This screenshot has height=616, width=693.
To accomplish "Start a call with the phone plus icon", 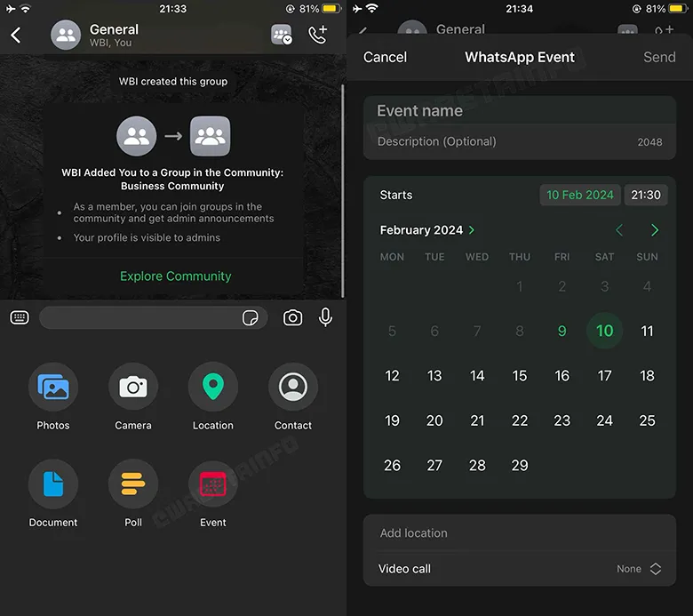I will point(318,35).
